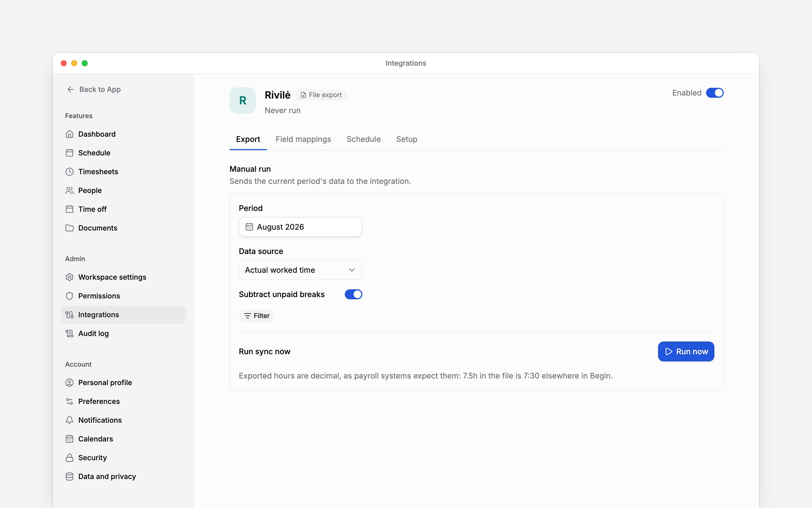Click the Manual run heading
This screenshot has height=508, width=812.
pos(250,169)
